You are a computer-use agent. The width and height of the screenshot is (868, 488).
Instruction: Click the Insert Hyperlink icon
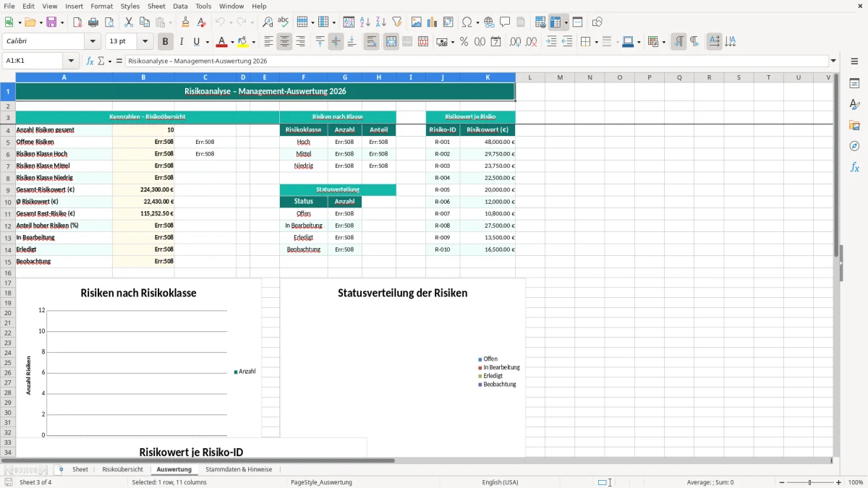tap(489, 22)
